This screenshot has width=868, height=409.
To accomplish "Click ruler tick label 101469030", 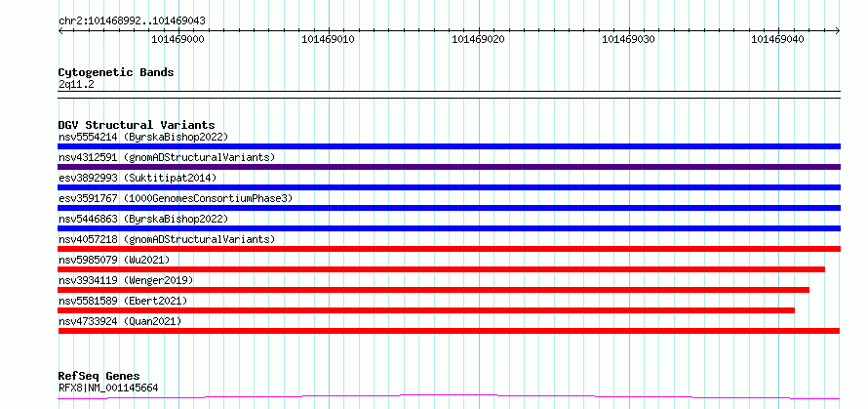I will click(628, 39).
